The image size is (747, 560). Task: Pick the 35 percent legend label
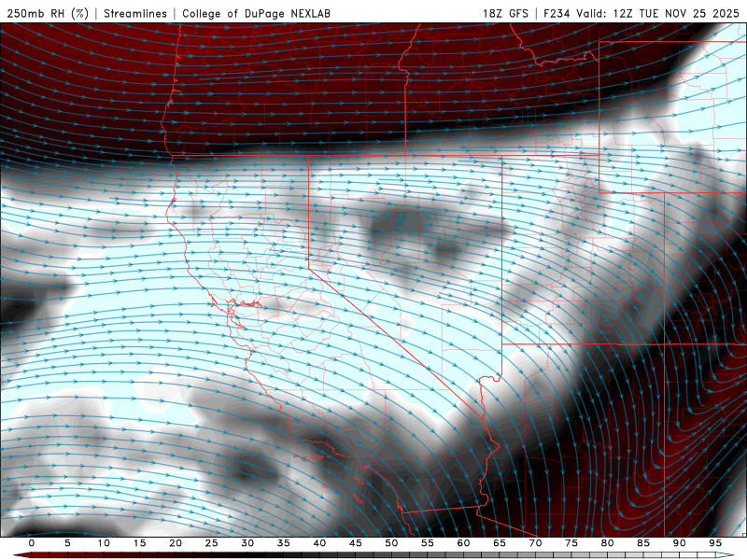(x=284, y=543)
